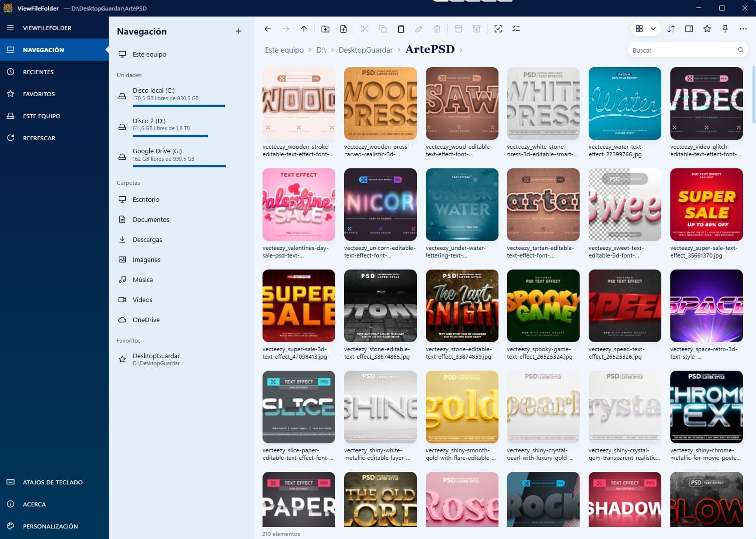Toggle the hamburger menu sidebar
The height and width of the screenshot is (539, 756).
coord(11,28)
